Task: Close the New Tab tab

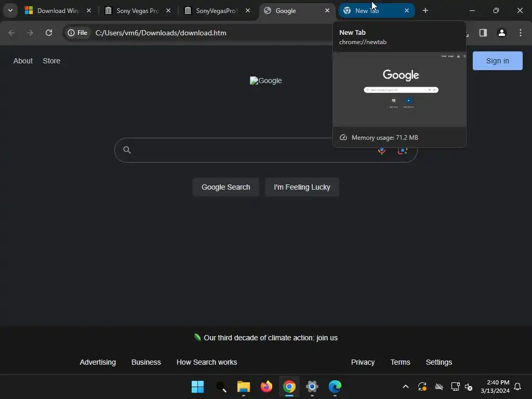Action: 407,10
